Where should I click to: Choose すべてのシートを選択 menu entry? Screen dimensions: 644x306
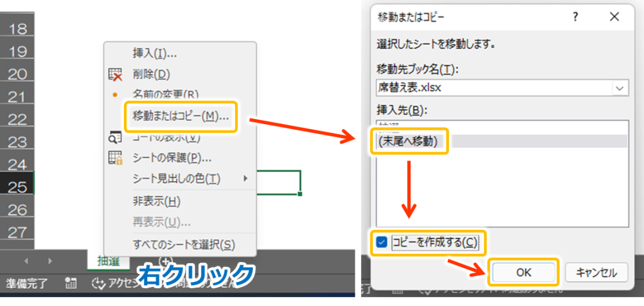click(x=184, y=244)
